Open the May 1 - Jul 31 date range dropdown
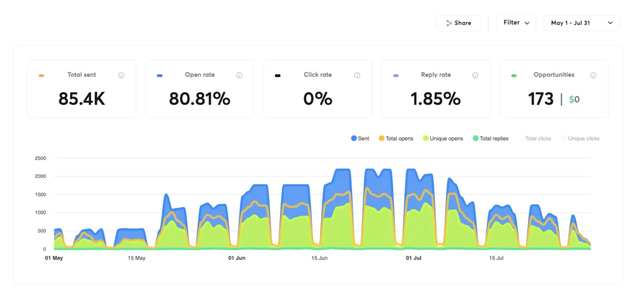Image resolution: width=644 pixels, height=290 pixels. pyautogui.click(x=582, y=23)
